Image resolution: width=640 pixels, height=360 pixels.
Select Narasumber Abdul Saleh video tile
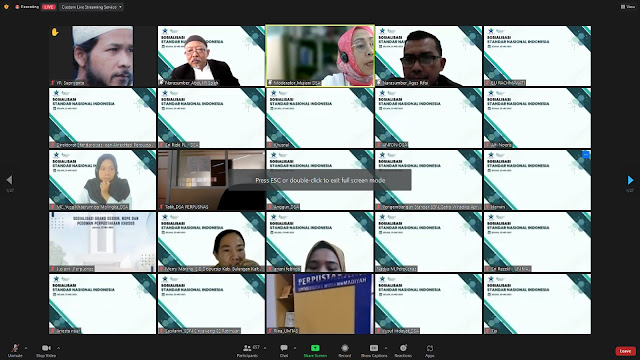point(211,56)
